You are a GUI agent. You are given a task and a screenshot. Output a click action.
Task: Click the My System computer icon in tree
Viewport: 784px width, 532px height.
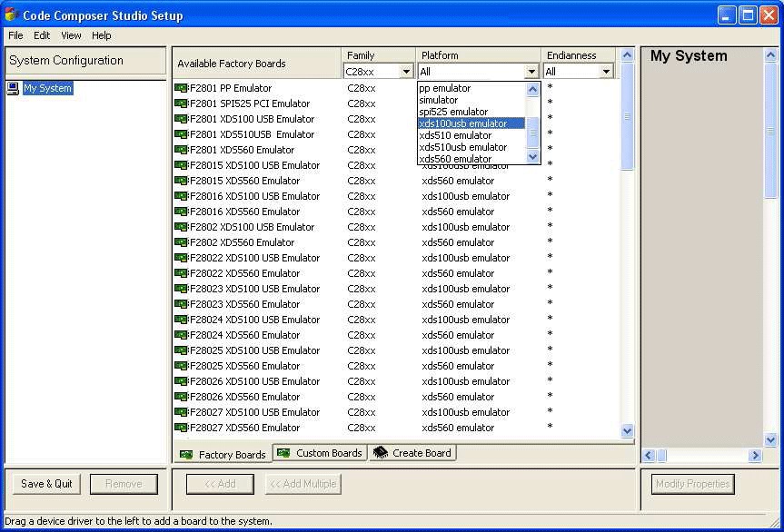(14, 89)
